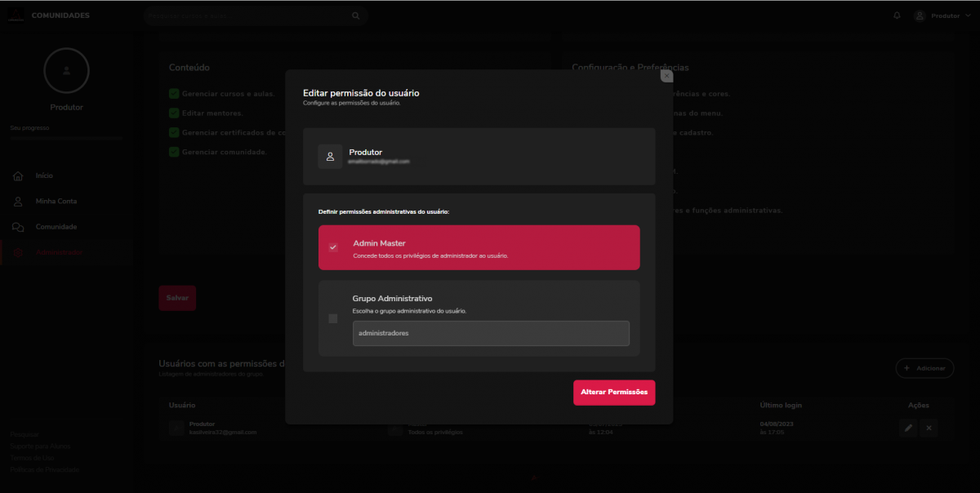Toggle the Editar mentores checkbox
The height and width of the screenshot is (493, 980).
point(174,113)
